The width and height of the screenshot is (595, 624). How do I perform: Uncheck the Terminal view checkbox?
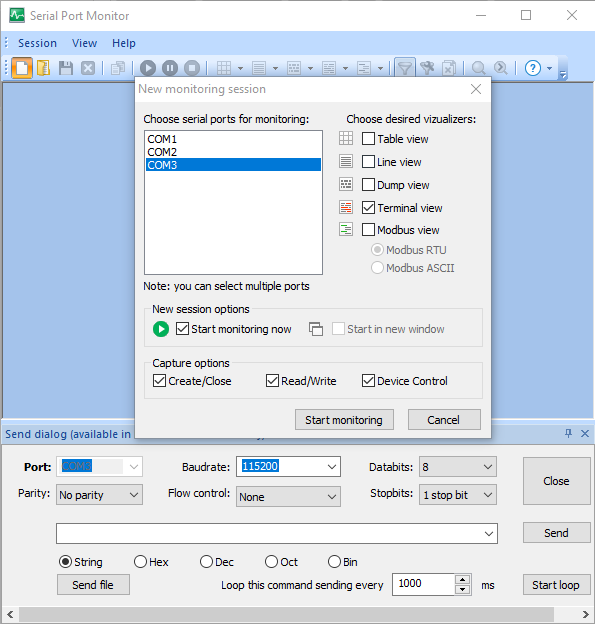(x=368, y=208)
